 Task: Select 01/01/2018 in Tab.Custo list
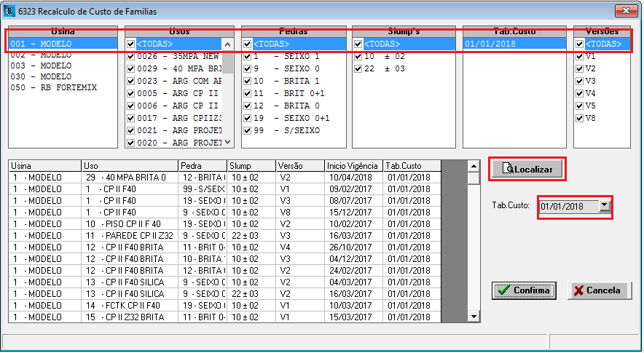click(x=514, y=44)
